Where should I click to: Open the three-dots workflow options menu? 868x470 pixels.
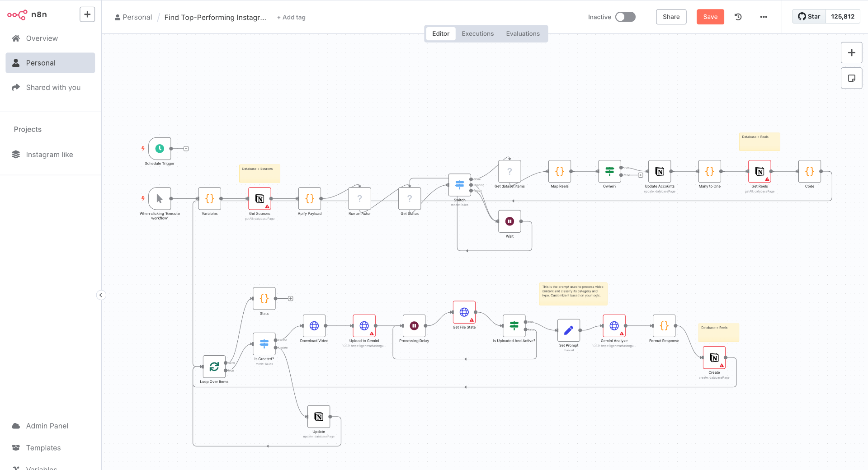764,17
